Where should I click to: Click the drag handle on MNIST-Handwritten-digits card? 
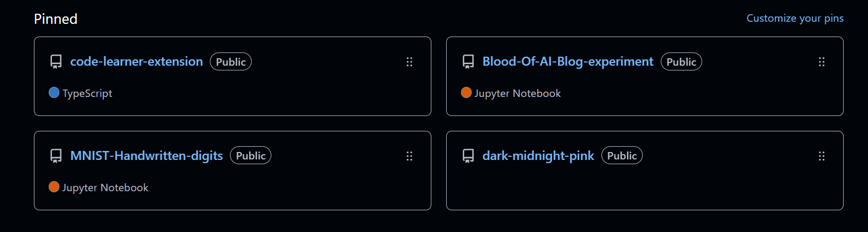[409, 156]
